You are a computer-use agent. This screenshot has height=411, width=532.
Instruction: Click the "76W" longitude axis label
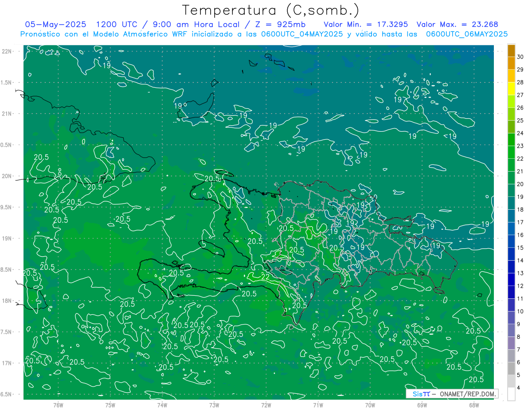click(58, 405)
